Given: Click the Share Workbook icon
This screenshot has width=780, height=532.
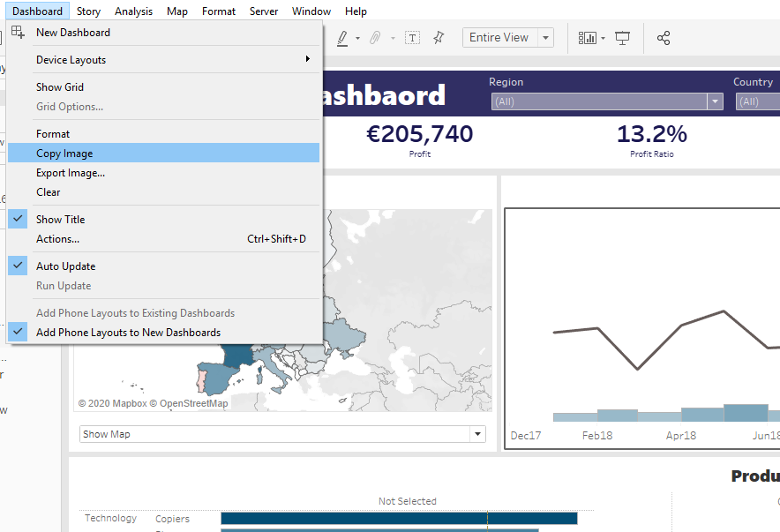Looking at the screenshot, I should [664, 37].
